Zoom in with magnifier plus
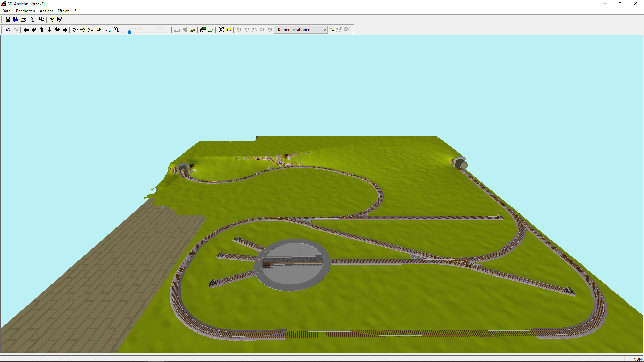Screen dimensions: 644x362 pos(116,30)
